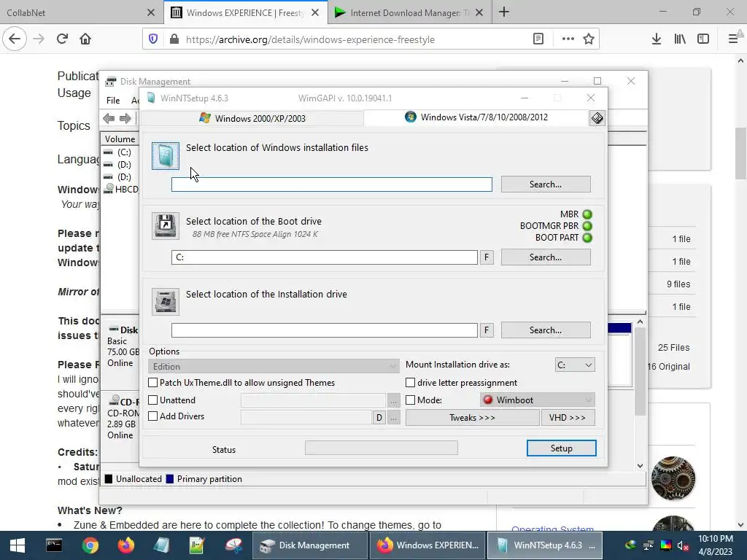Image resolution: width=747 pixels, height=560 pixels.
Task: Click F button next to Boot drive field
Action: (487, 257)
